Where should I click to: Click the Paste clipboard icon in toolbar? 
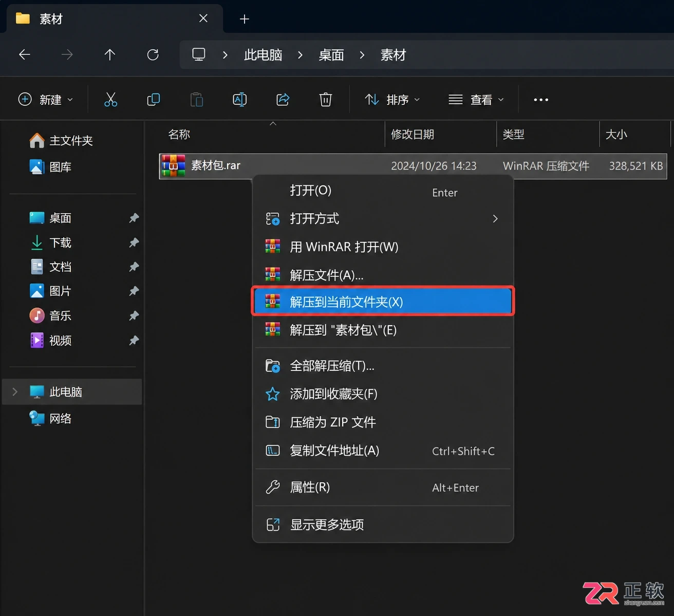(197, 99)
